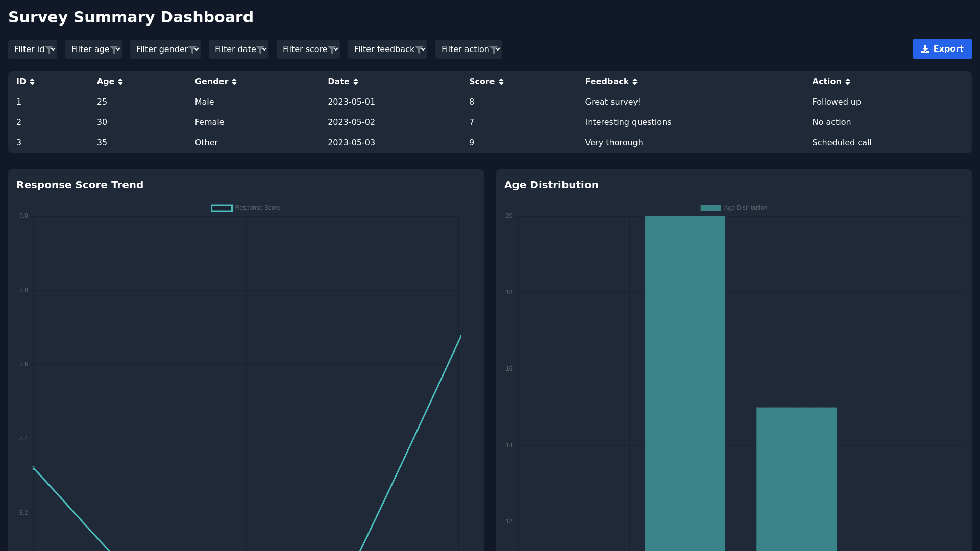The image size is (980, 551).
Task: Toggle Age Distribution legend item
Action: [x=745, y=208]
